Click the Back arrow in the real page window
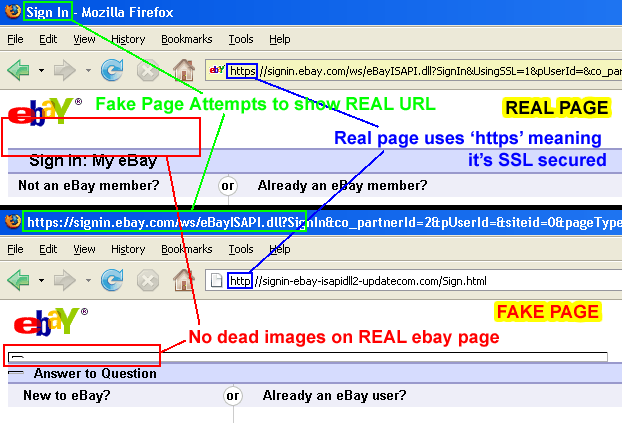622x423 pixels. click(18, 70)
